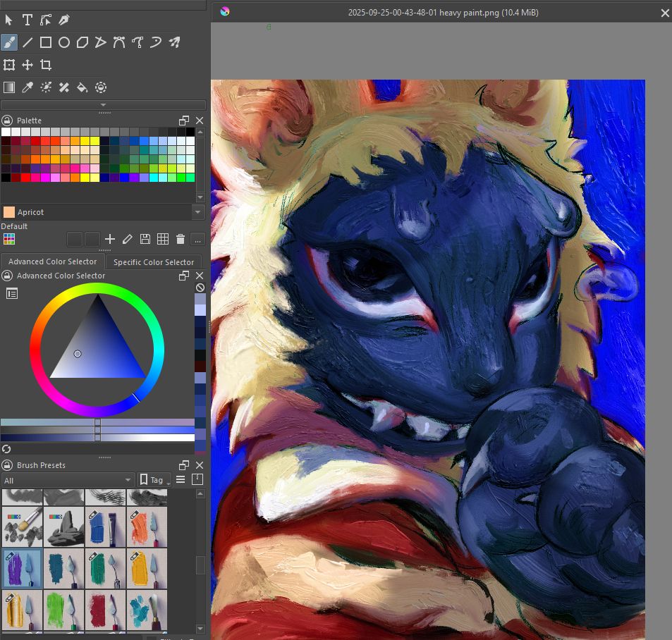672x640 pixels.
Task: Activate the heavy paint.png document tab
Action: point(441,13)
